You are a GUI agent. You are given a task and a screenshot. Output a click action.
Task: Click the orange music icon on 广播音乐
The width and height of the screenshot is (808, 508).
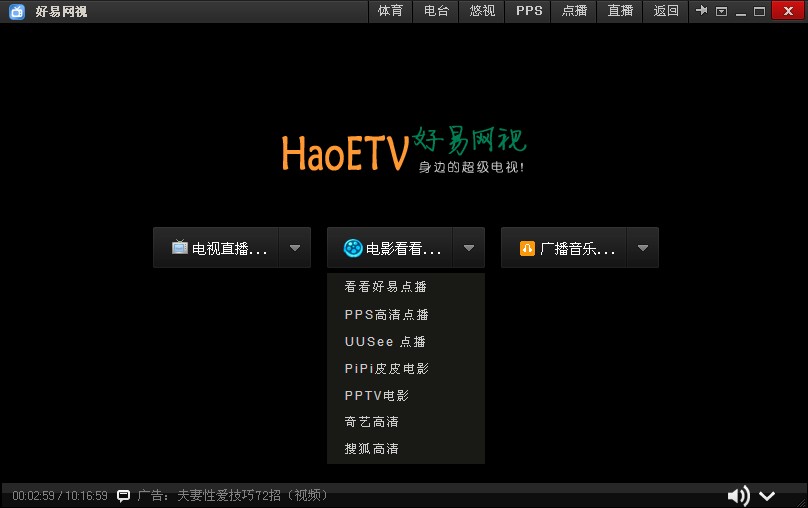527,248
